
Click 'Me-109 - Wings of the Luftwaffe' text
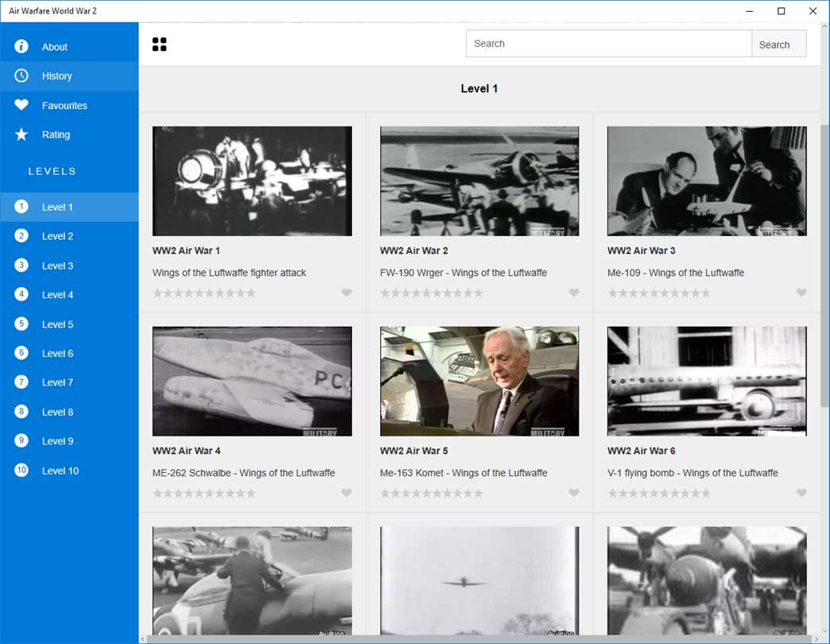tap(676, 273)
